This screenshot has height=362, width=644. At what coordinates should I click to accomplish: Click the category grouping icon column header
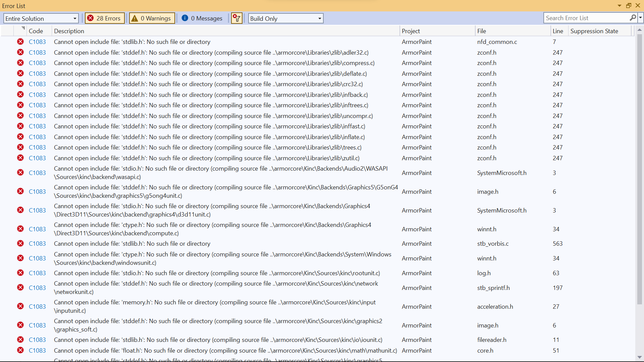23,28
